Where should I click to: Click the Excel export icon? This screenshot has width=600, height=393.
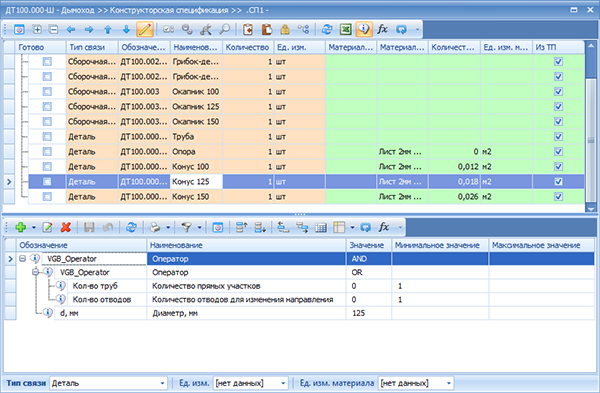click(x=346, y=29)
